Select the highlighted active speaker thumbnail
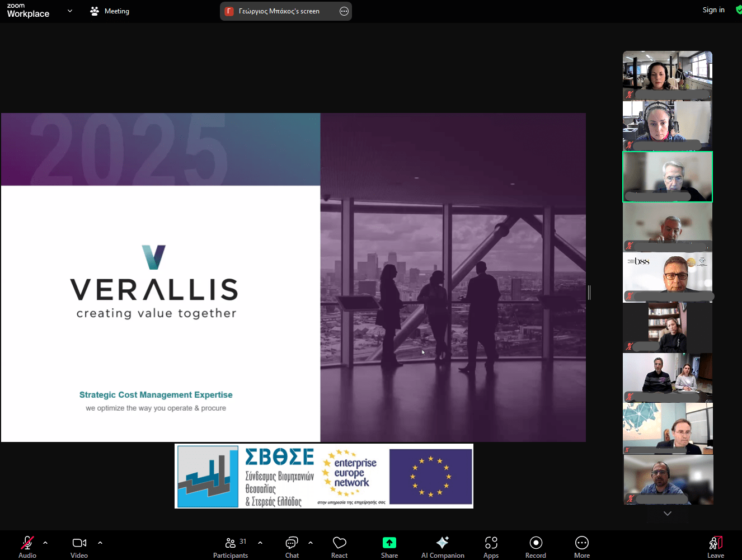This screenshot has height=560, width=742. (x=667, y=177)
